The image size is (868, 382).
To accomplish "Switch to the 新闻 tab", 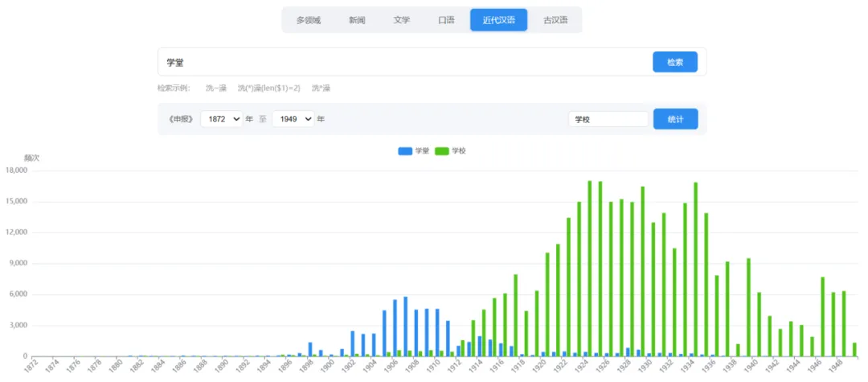I will (357, 20).
